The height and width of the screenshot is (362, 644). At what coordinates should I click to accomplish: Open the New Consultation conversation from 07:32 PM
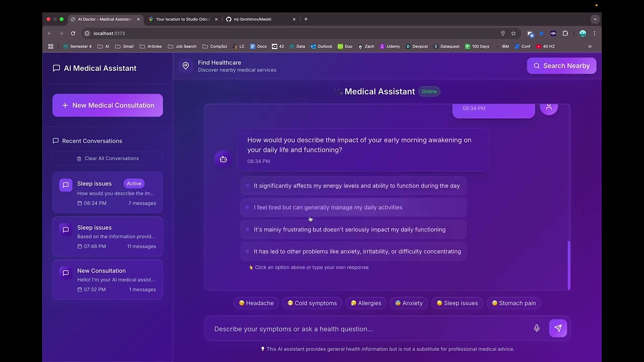[108, 280]
